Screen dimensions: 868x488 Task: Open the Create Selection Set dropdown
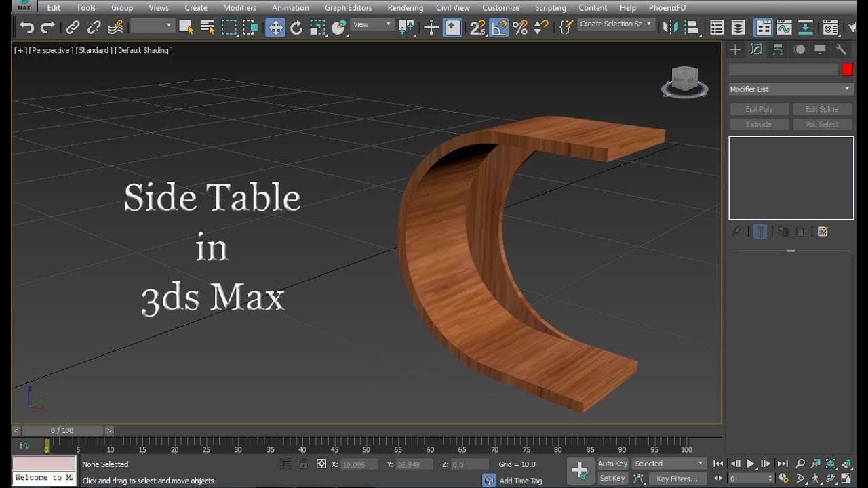[616, 24]
